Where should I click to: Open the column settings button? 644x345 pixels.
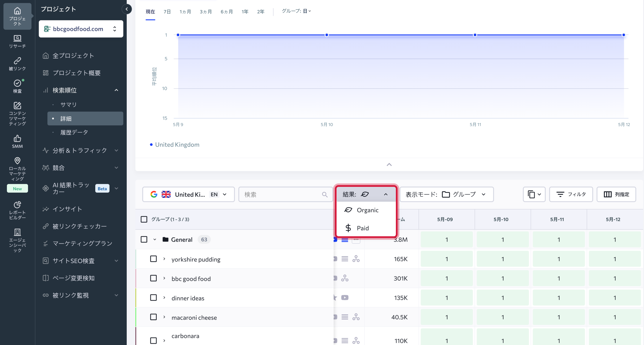[x=616, y=195]
